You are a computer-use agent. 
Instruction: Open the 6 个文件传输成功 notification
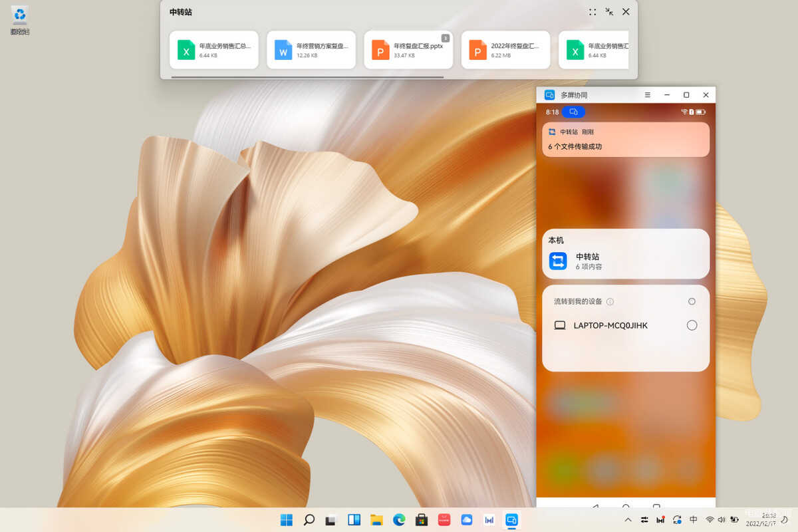626,140
